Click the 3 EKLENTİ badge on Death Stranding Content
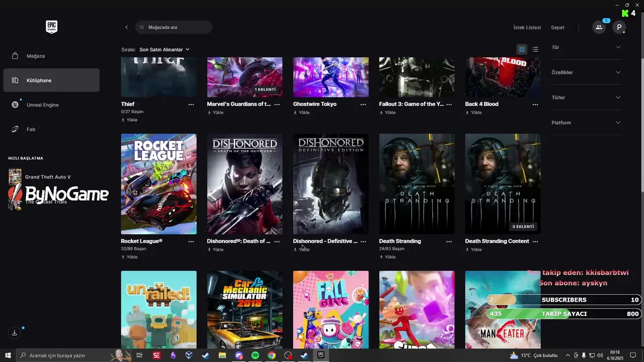Viewport: 644px width, 362px height. [523, 227]
